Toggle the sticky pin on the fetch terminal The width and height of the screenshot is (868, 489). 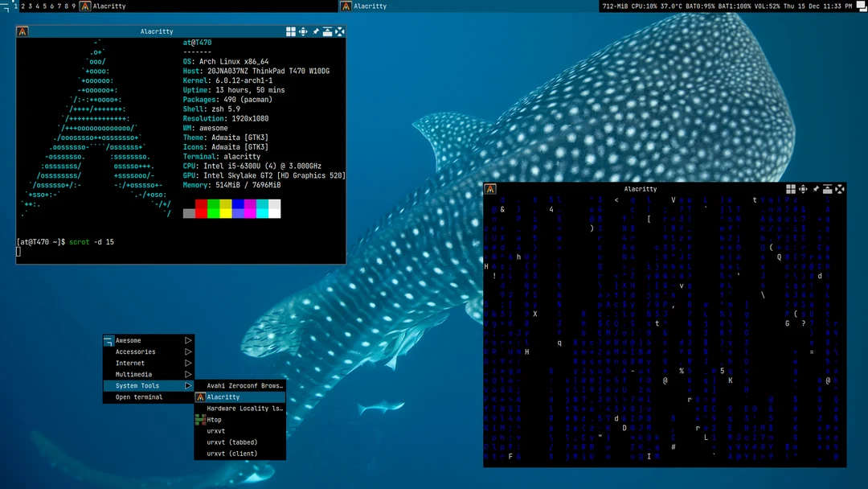[x=315, y=31]
